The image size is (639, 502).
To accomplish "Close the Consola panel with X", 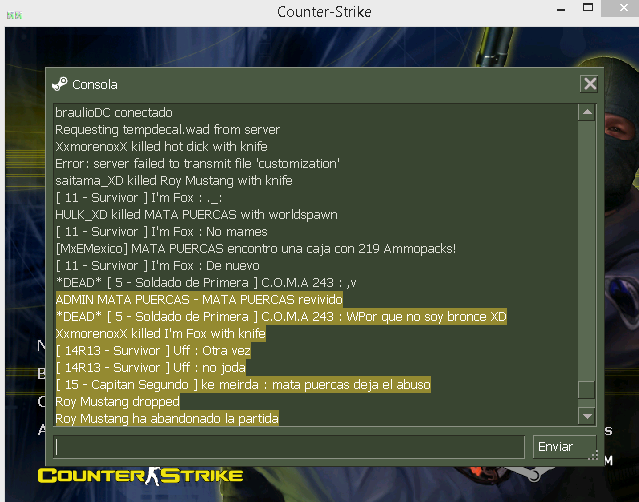I will coord(589,84).
